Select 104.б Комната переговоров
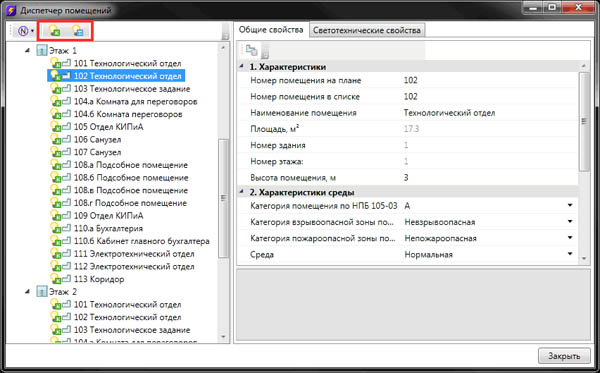Screen dimensions: 600x373 [128, 114]
